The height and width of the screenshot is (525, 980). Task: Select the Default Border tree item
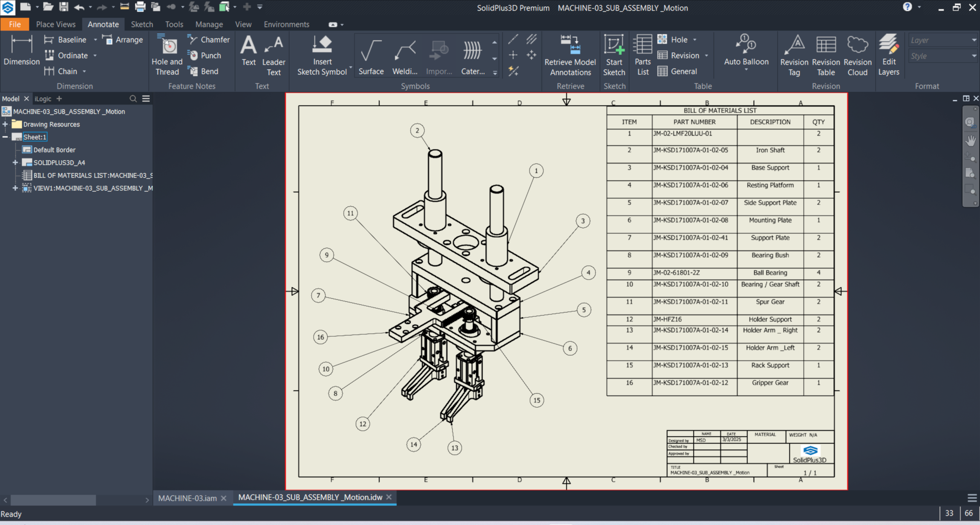pyautogui.click(x=54, y=150)
